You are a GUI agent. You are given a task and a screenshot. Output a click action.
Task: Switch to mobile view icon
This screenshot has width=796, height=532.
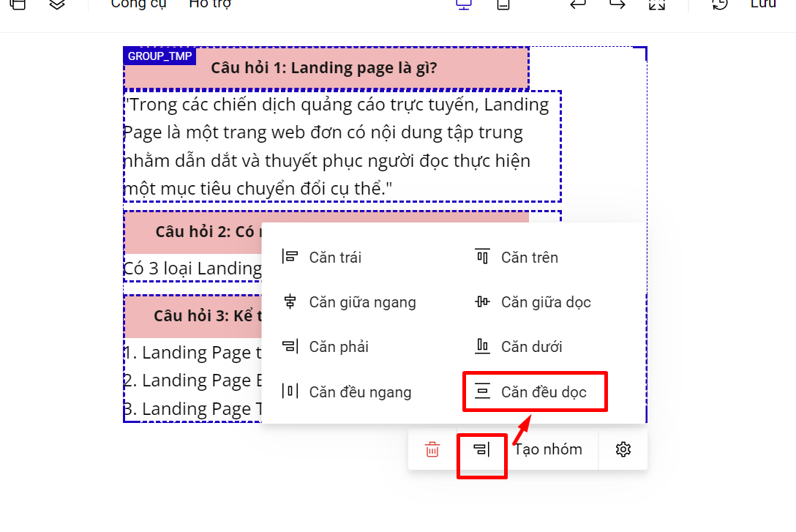click(503, 4)
